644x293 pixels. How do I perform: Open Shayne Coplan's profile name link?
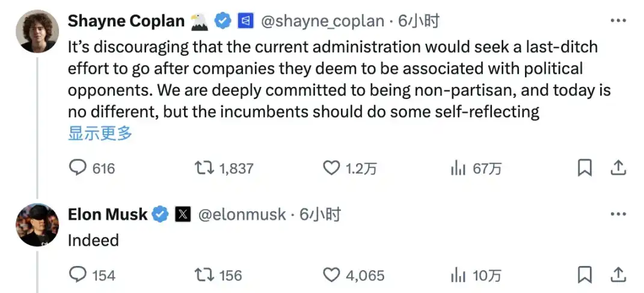pos(126,21)
